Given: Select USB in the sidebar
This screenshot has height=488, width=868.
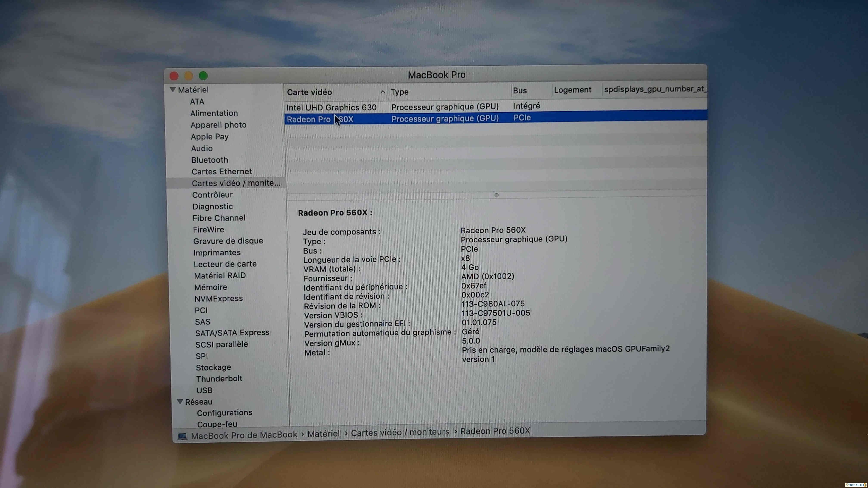Looking at the screenshot, I should coord(205,390).
